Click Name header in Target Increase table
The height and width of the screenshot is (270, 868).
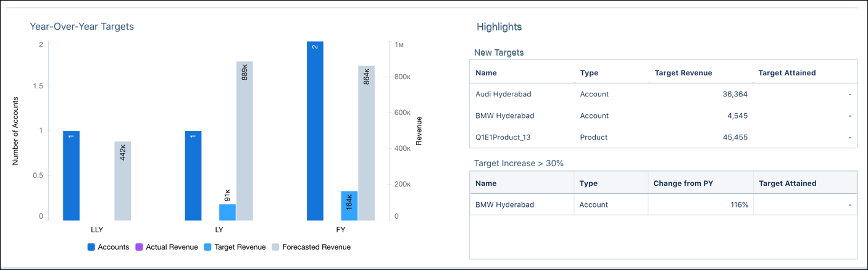pos(486,184)
